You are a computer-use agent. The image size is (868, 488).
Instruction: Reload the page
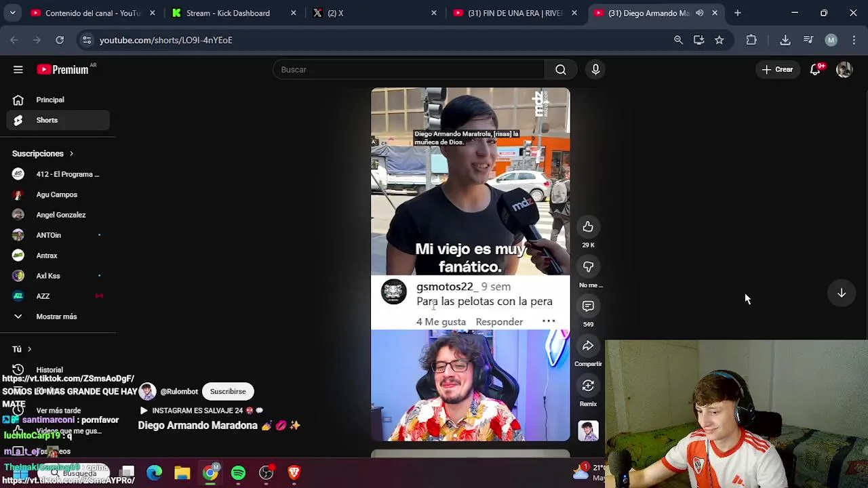click(x=60, y=40)
